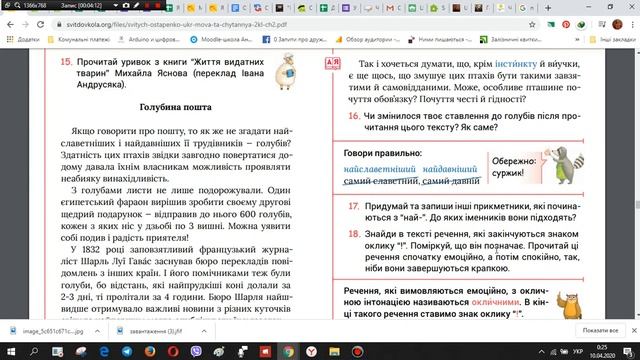Open the Pinterest extension icon

[566, 24]
